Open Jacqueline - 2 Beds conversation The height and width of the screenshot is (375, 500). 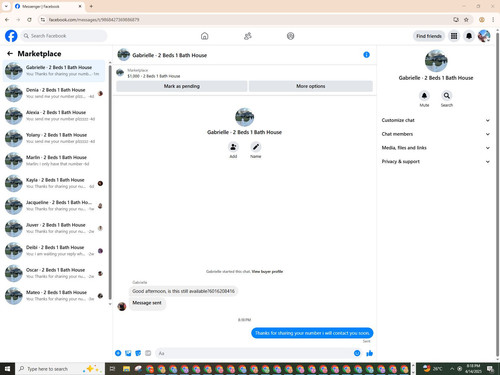pyautogui.click(x=54, y=206)
